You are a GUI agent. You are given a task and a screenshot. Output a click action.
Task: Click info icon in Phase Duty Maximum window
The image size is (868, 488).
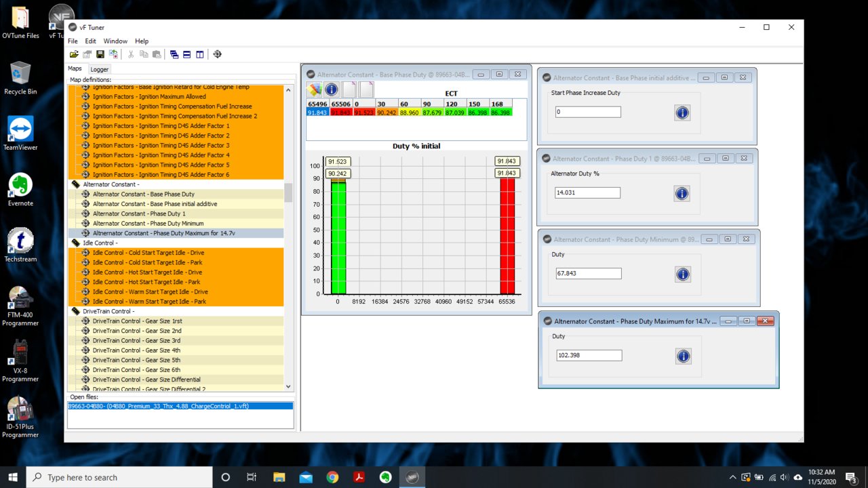tap(684, 356)
